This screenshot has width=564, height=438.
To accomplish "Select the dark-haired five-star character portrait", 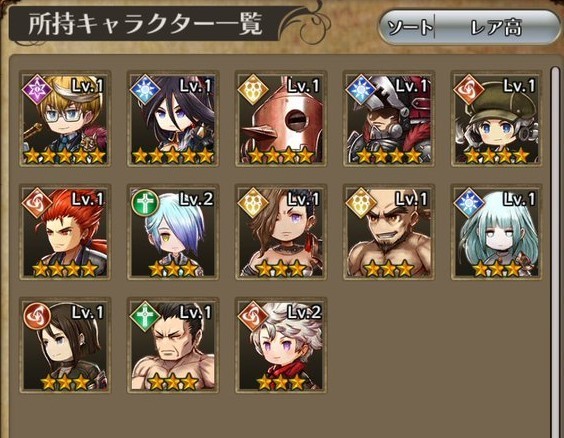I will [x=173, y=119].
